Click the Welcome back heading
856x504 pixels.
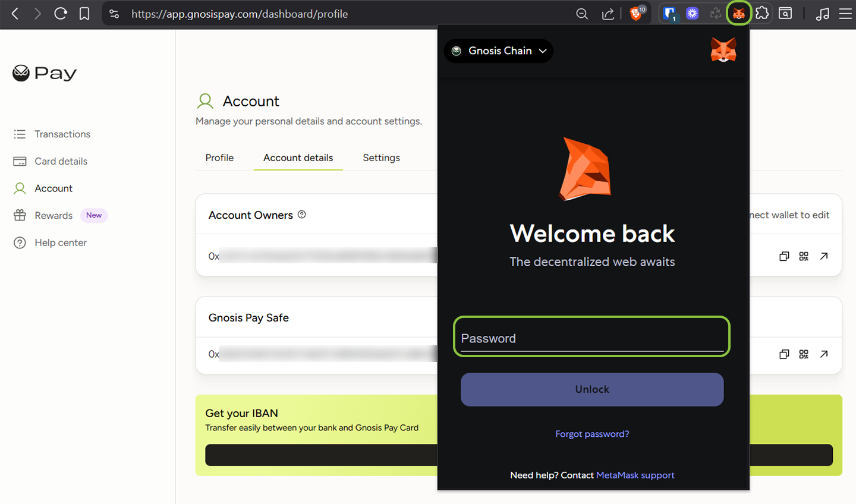[592, 234]
